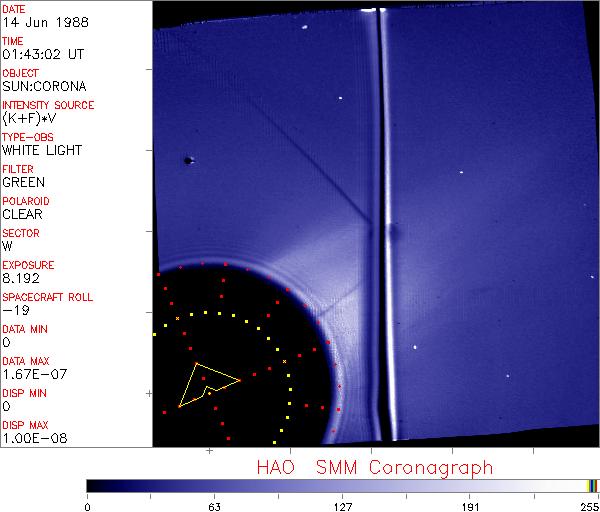This screenshot has width=600, height=512.
Task: Select the "HAO SMM Coronagraph" title text
Action: point(375,467)
